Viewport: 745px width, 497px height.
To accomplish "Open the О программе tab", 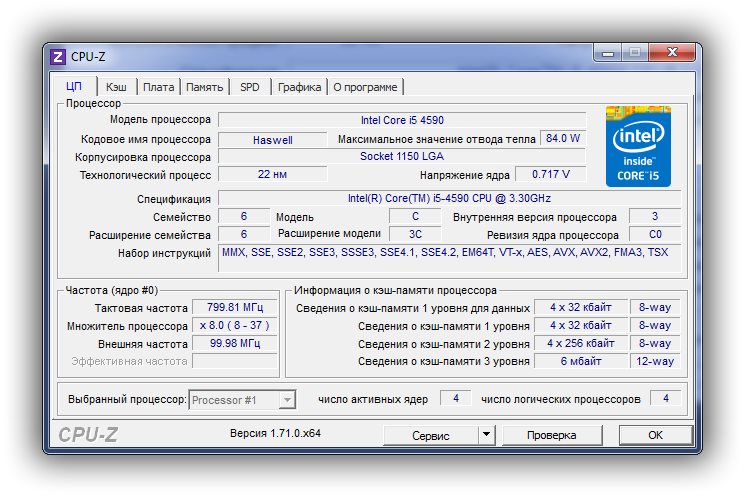I will click(x=365, y=87).
